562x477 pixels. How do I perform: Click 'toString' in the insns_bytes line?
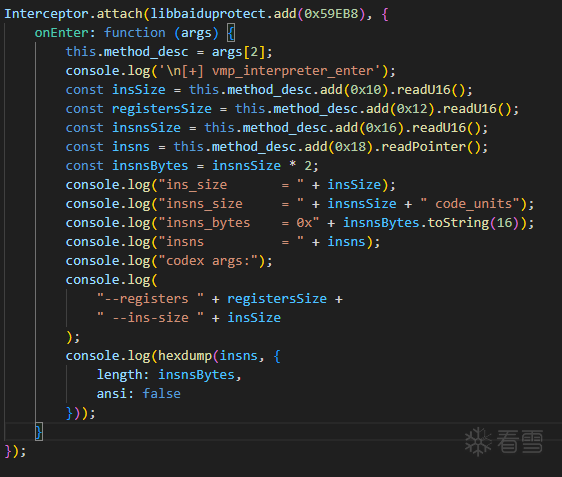coord(458,223)
